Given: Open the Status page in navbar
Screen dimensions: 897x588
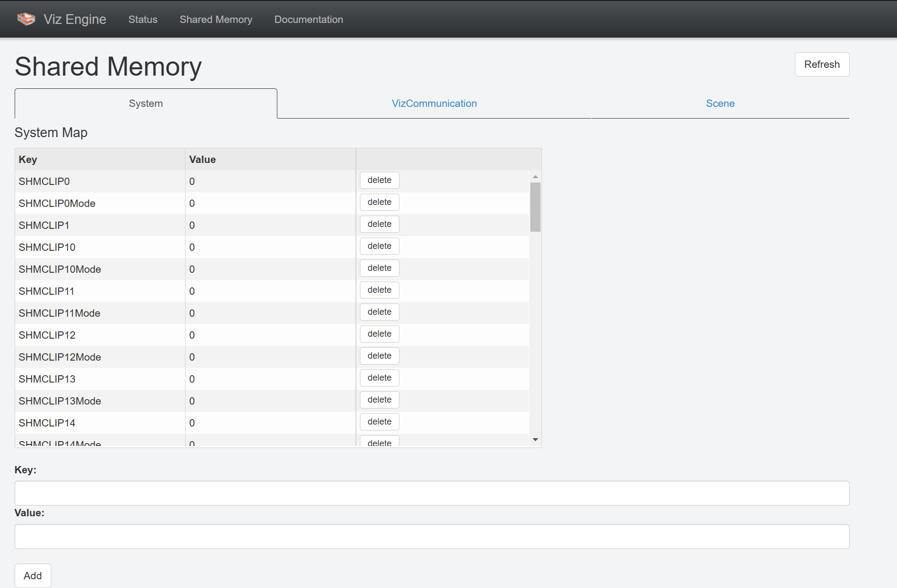Looking at the screenshot, I should tap(143, 20).
